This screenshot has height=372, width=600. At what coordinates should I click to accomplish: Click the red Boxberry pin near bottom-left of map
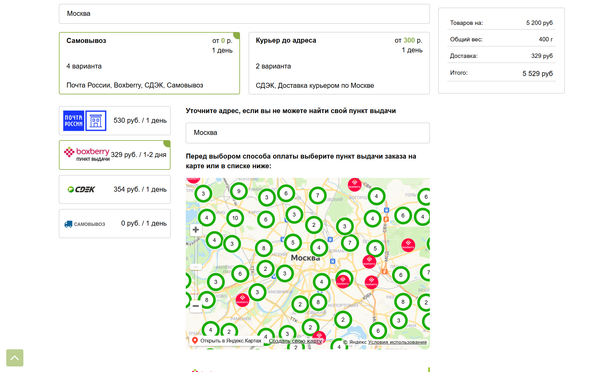tap(242, 300)
